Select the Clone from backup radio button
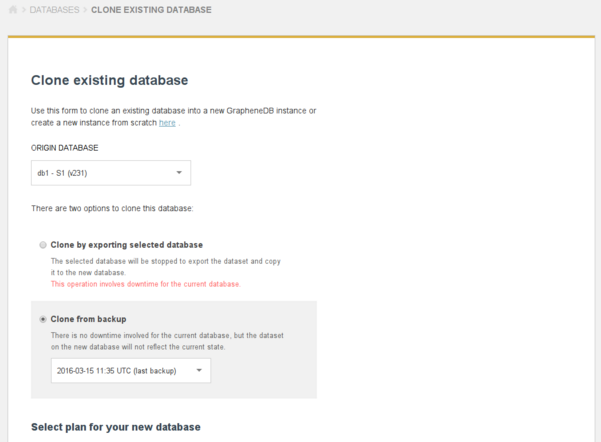 click(42, 319)
